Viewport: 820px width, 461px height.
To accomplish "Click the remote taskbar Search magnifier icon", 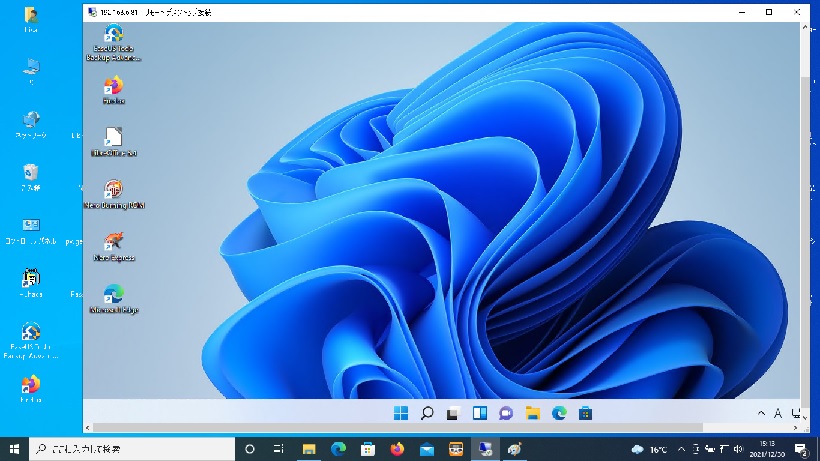I will pos(427,413).
